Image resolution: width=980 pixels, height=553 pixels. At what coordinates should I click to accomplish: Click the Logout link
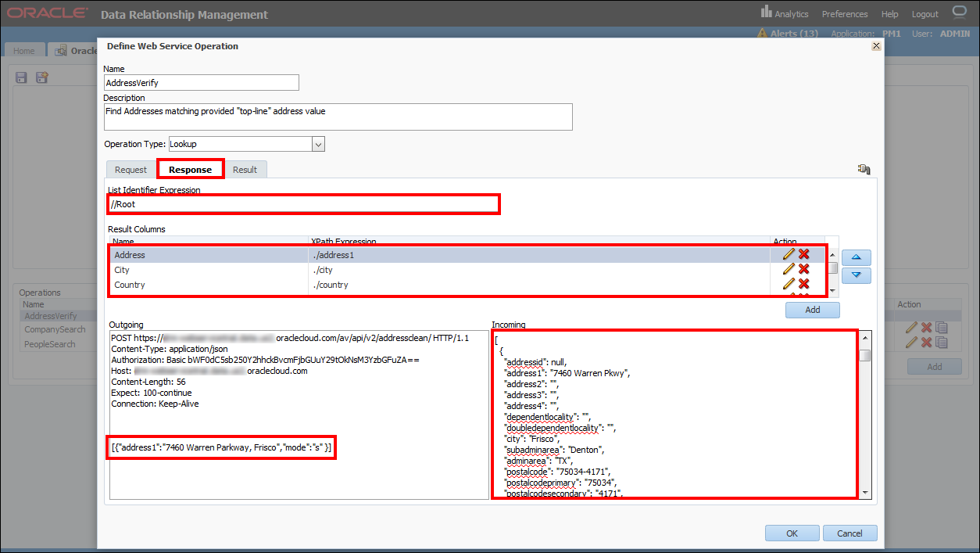[x=925, y=14]
